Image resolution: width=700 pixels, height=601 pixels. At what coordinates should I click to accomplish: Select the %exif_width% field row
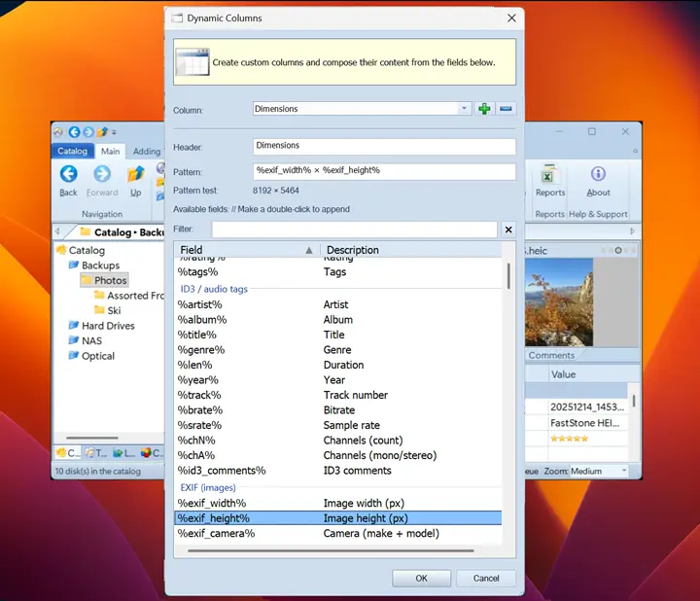(x=338, y=503)
